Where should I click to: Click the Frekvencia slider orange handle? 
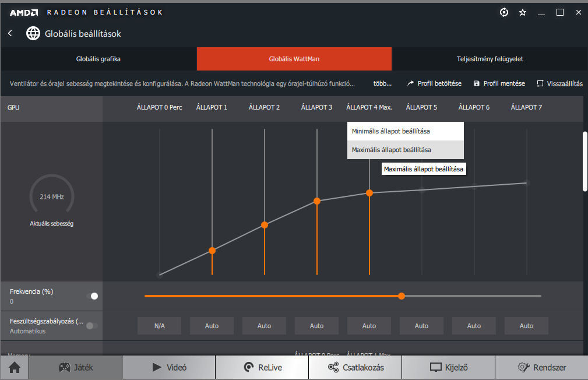click(x=402, y=296)
